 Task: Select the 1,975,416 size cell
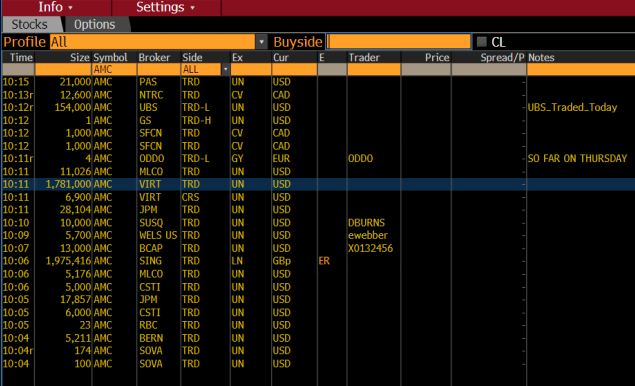click(68, 261)
